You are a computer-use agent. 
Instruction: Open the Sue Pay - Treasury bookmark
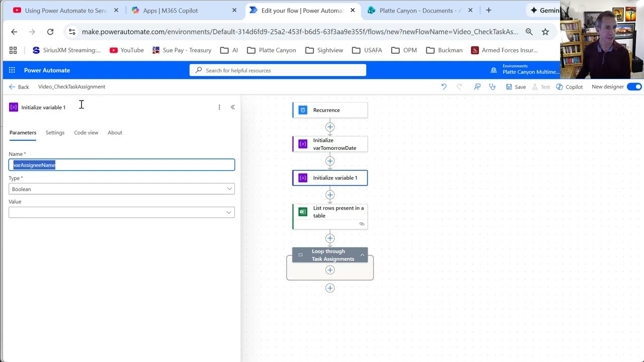coord(182,50)
